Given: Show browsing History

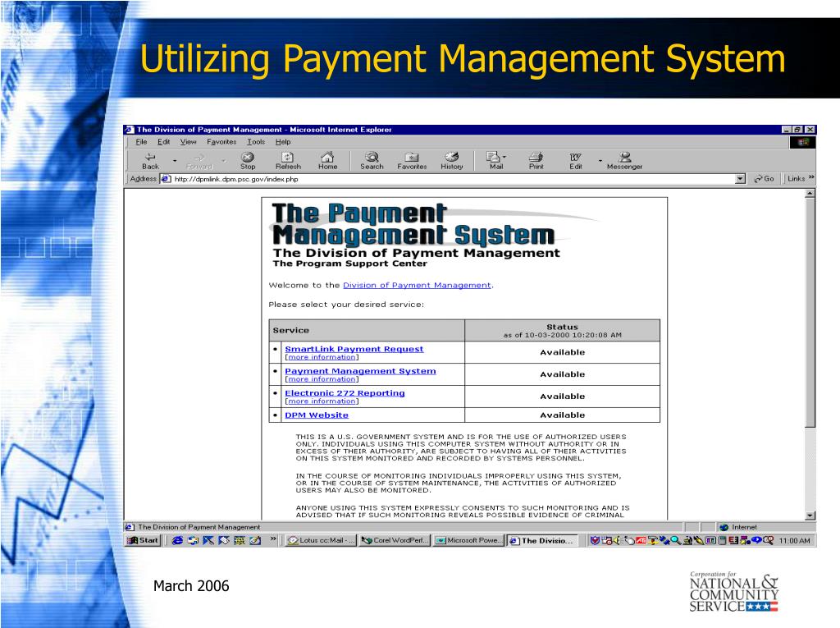Looking at the screenshot, I should tap(452, 161).
